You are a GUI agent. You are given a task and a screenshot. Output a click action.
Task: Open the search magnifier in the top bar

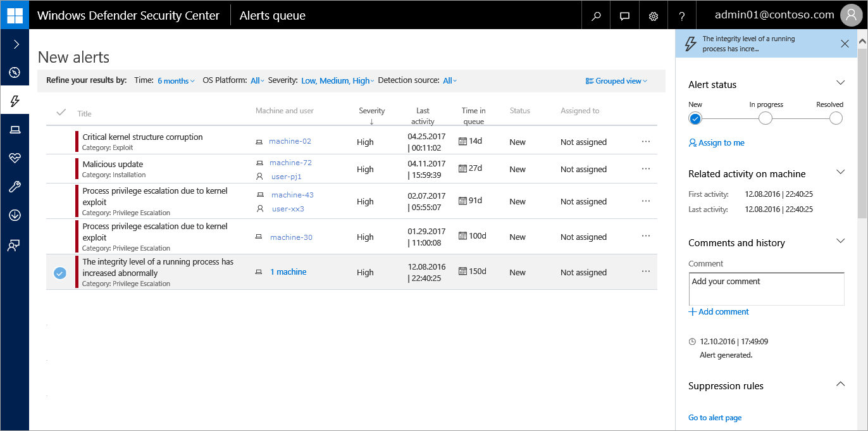coord(596,16)
